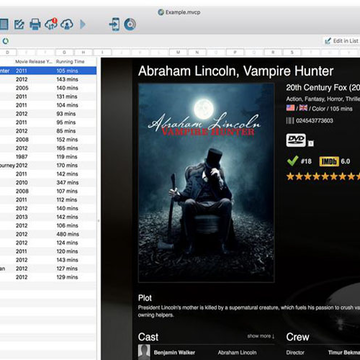
Task: Jump to letter D in alphabet bar
Action: pyautogui.click(x=7, y=52)
